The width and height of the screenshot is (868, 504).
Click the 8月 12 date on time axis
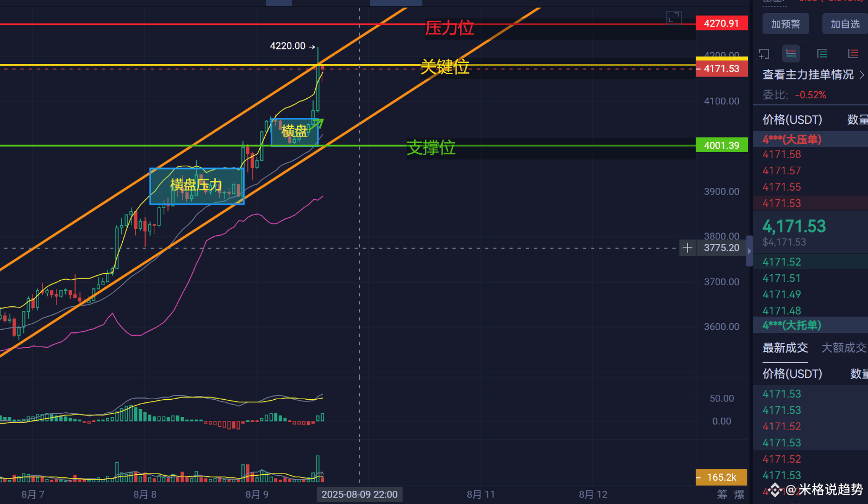click(593, 494)
